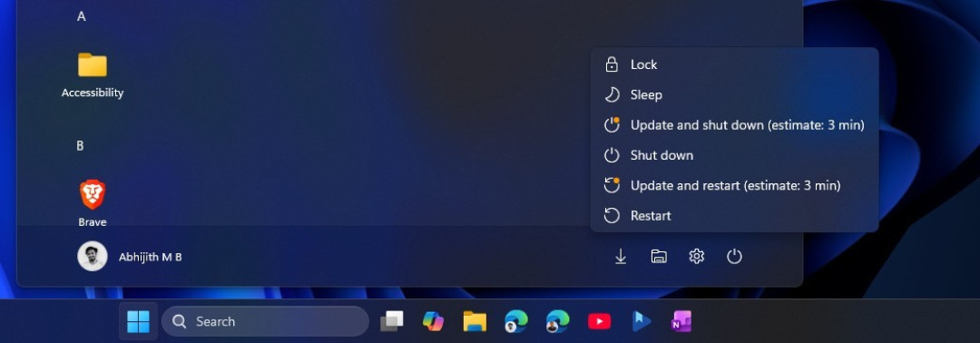Image resolution: width=980 pixels, height=343 pixels.
Task: Open Settings gear in Start menu
Action: (696, 256)
